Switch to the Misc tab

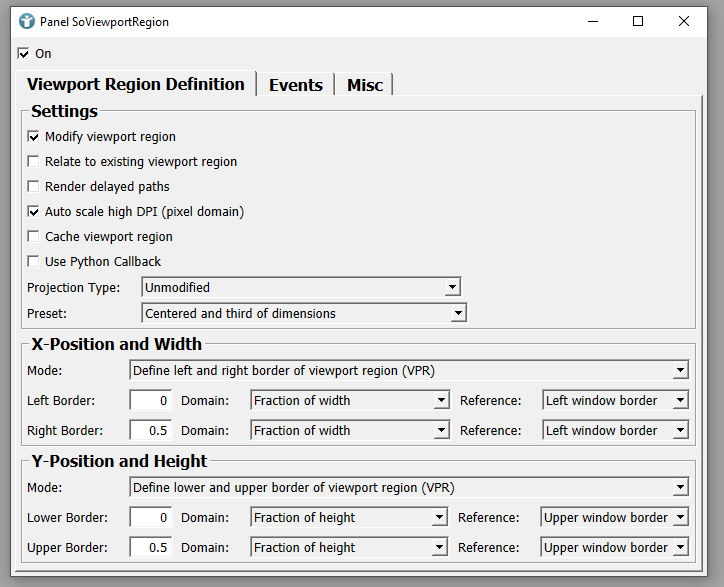tap(364, 85)
